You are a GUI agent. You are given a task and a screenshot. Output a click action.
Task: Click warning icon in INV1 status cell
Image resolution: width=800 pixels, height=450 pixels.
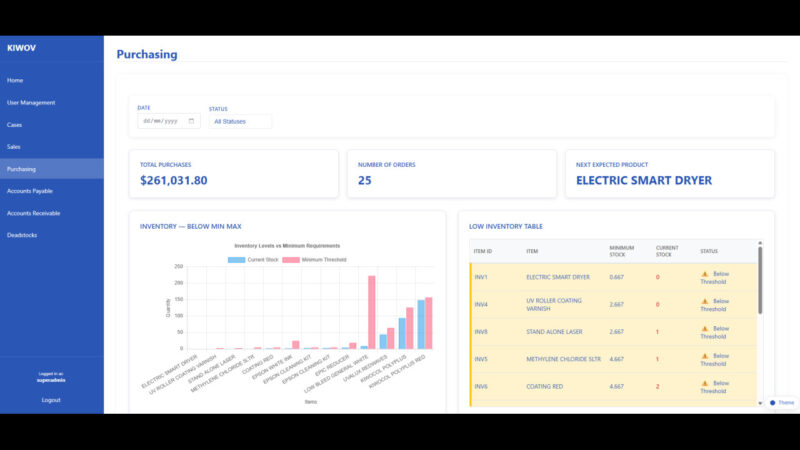(704, 273)
